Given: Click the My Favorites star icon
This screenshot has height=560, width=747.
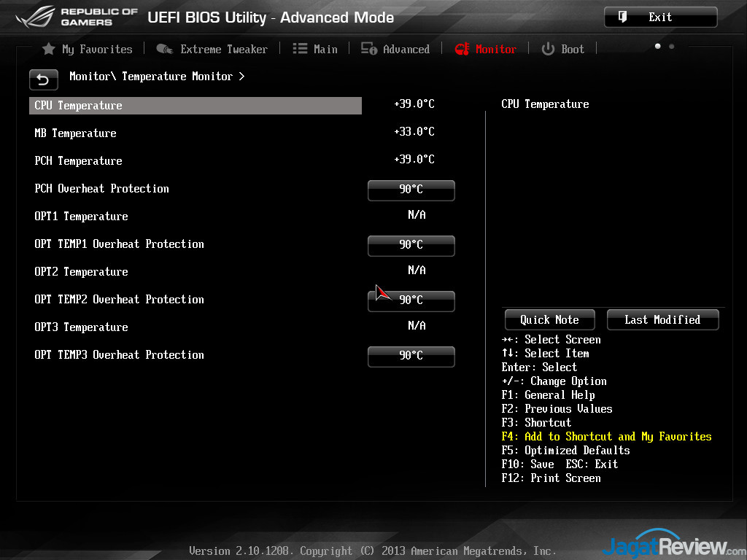Looking at the screenshot, I should (49, 49).
